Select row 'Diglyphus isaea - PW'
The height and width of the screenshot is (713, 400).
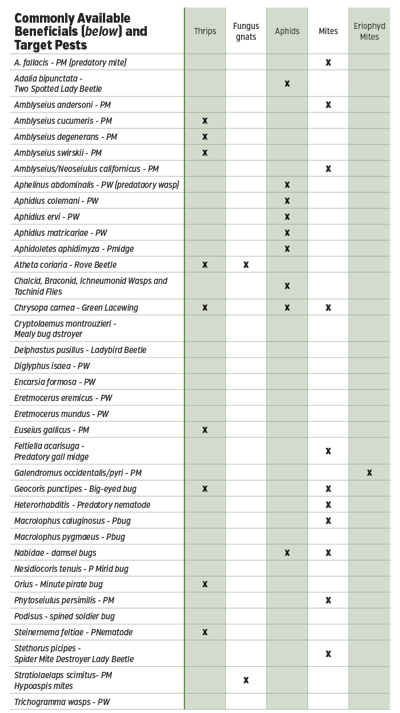(200, 366)
